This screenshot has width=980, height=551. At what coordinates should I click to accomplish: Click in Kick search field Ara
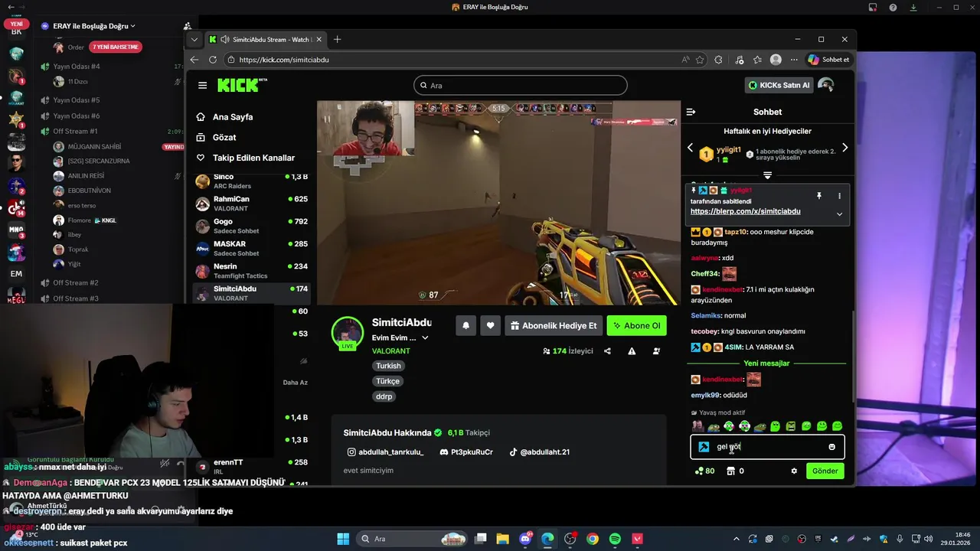click(521, 85)
